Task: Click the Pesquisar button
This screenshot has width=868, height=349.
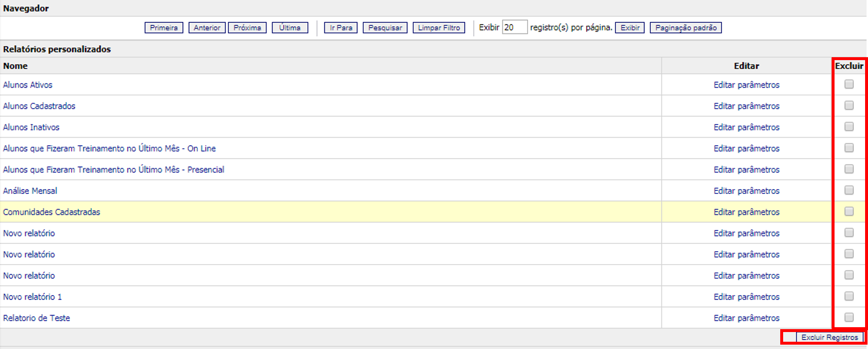Action: click(385, 28)
